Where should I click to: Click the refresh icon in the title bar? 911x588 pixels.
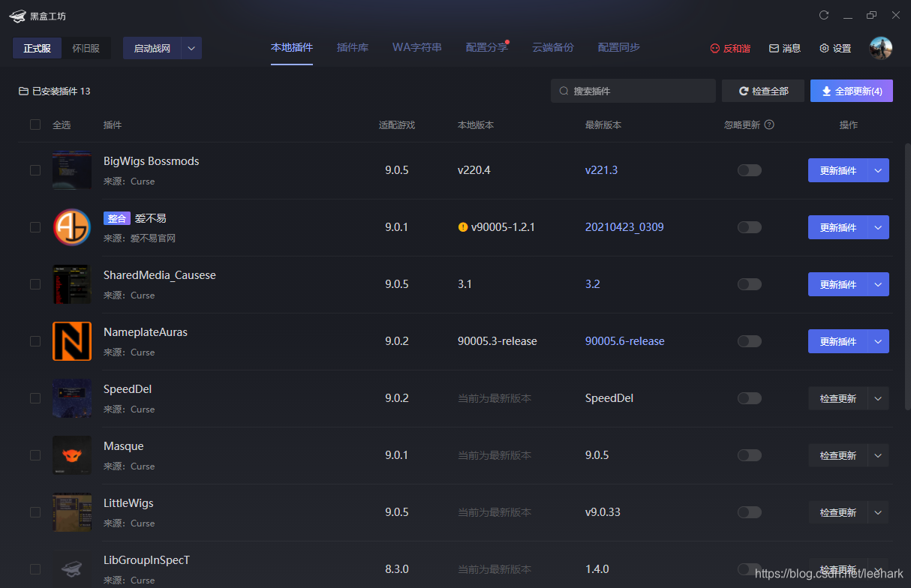[x=824, y=15]
